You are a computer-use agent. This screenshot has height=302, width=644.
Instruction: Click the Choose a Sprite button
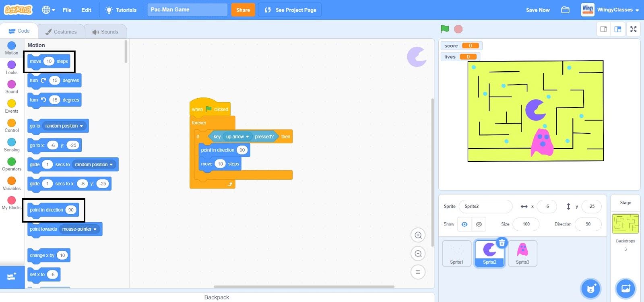[590, 288]
